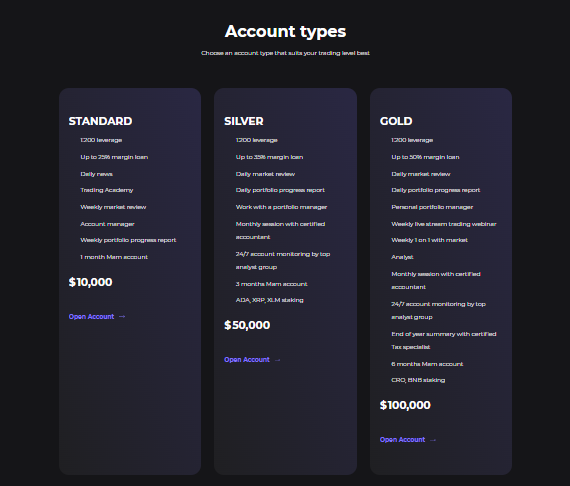Click the $100,000 price in Gold card
The image size is (570, 486).
click(405, 405)
